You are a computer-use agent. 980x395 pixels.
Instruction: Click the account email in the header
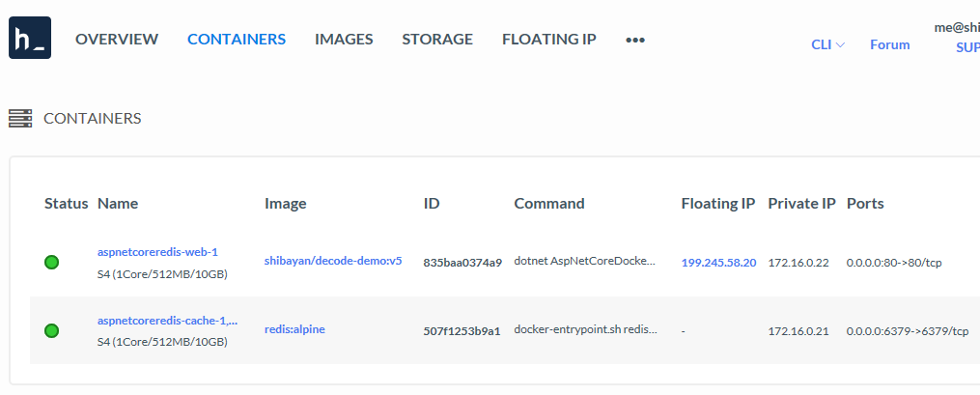coord(957,27)
